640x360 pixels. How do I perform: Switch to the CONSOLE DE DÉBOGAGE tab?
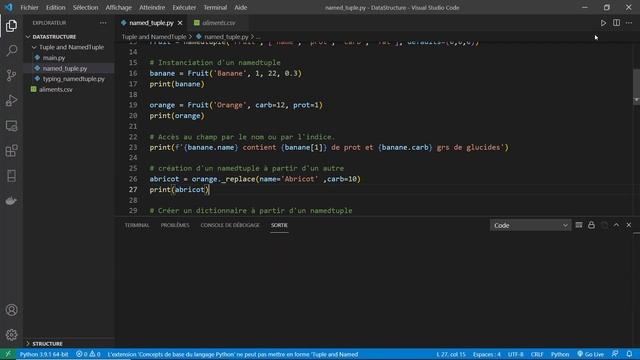click(230, 225)
